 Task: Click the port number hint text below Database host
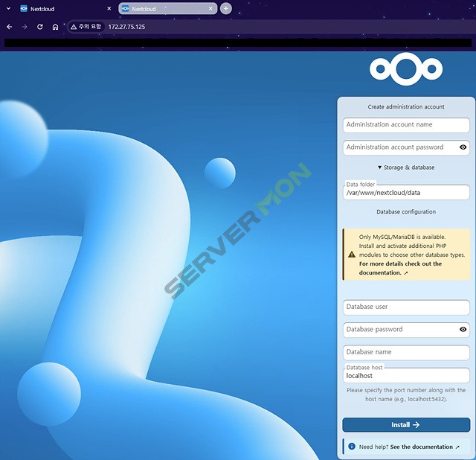(406, 394)
